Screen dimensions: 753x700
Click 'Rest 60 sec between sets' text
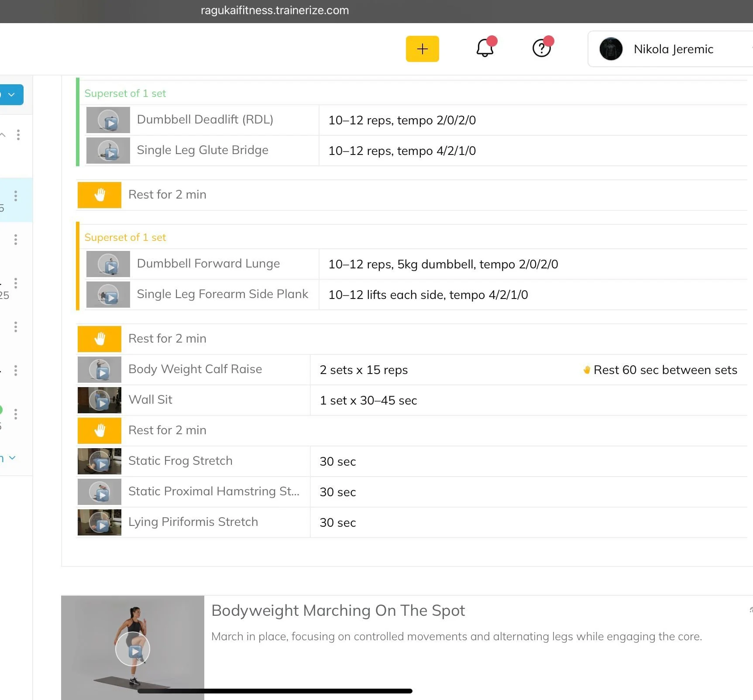[x=665, y=370]
